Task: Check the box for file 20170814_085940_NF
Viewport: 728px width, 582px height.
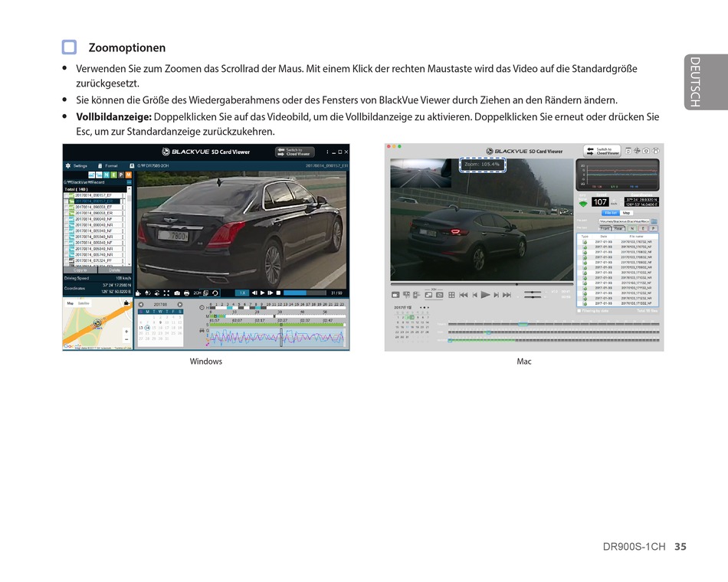Action: pos(67,231)
